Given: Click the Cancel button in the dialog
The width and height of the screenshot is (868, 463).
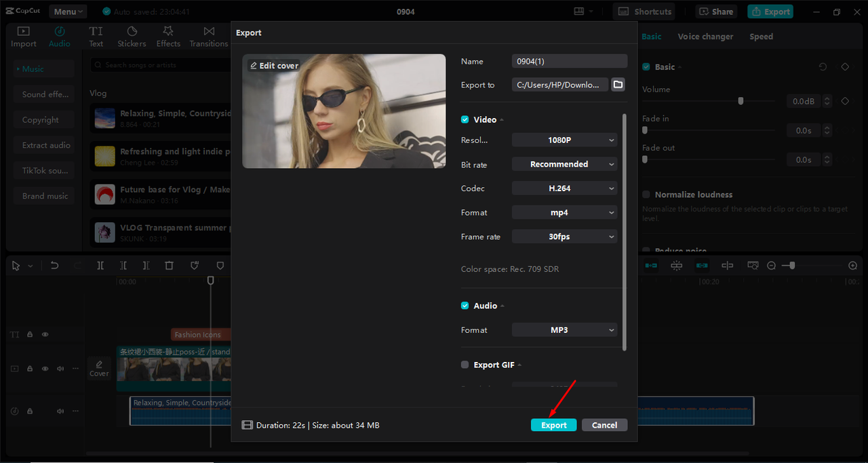Looking at the screenshot, I should (x=604, y=425).
